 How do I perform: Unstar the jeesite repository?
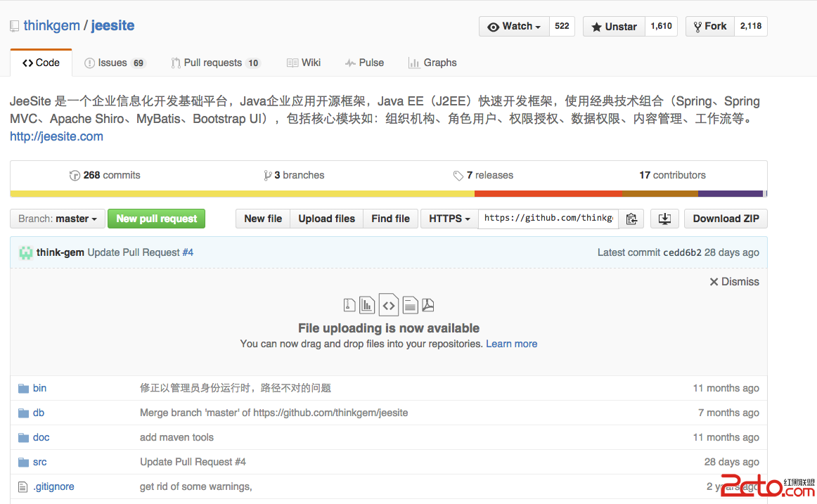point(614,27)
